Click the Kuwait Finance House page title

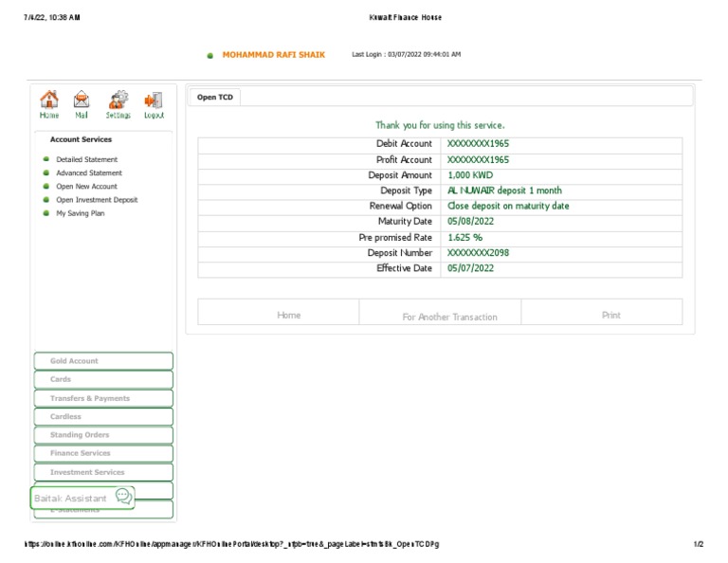pos(406,17)
